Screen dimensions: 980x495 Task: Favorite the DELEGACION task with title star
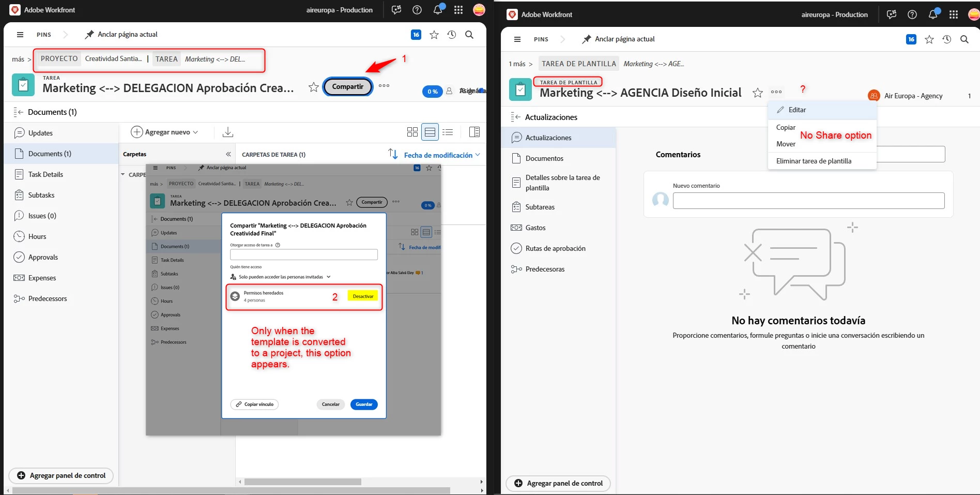tap(313, 87)
